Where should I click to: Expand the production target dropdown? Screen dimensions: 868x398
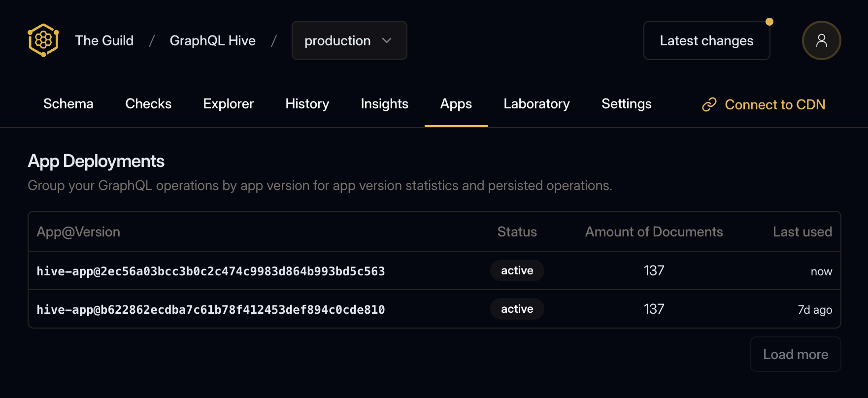point(349,40)
